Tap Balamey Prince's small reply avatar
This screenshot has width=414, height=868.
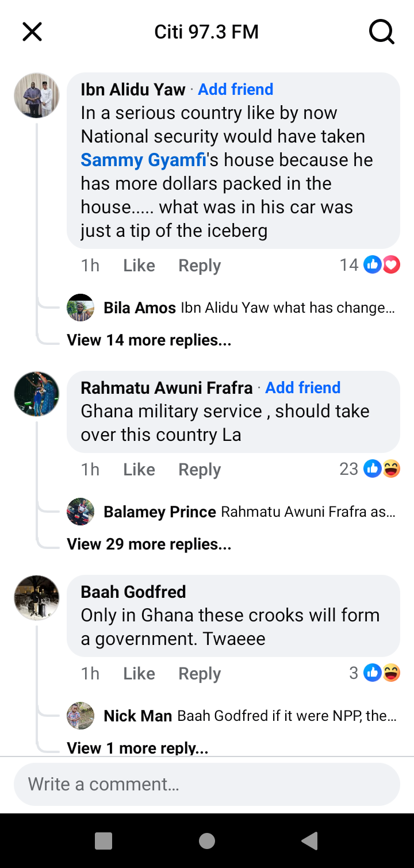pos(80,512)
